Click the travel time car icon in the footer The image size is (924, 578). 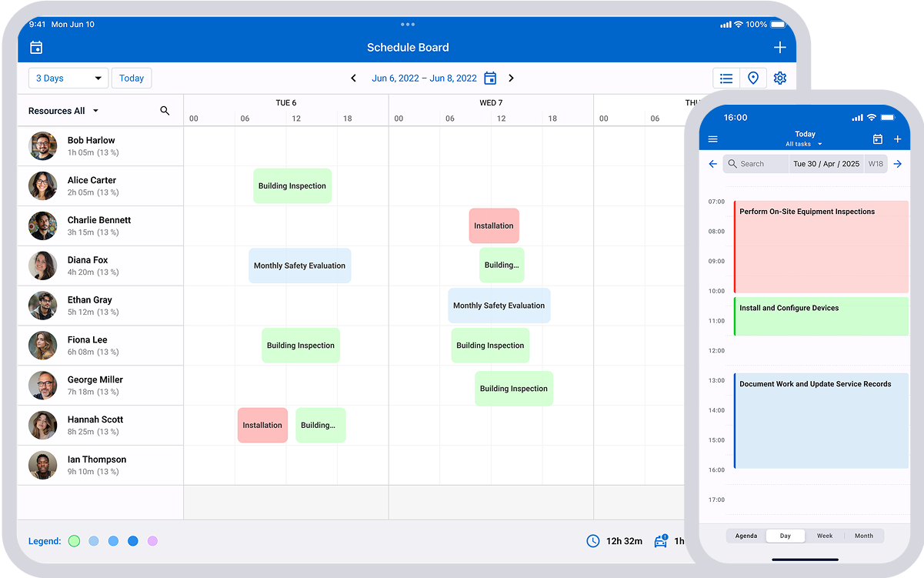click(x=660, y=541)
